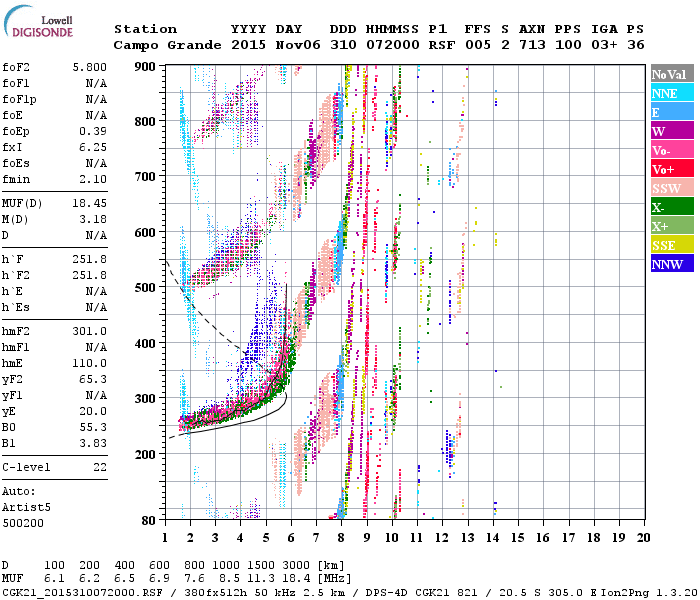Image resolution: width=700 pixels, height=600 pixels.
Task: Click the PPS value 100 in header
Action: tap(568, 45)
